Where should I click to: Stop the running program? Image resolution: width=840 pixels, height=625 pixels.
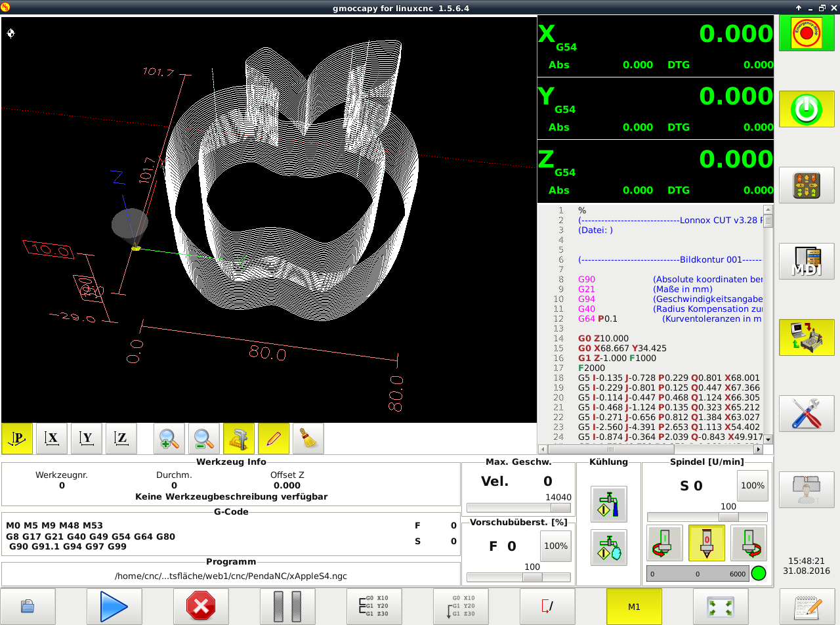click(x=201, y=607)
